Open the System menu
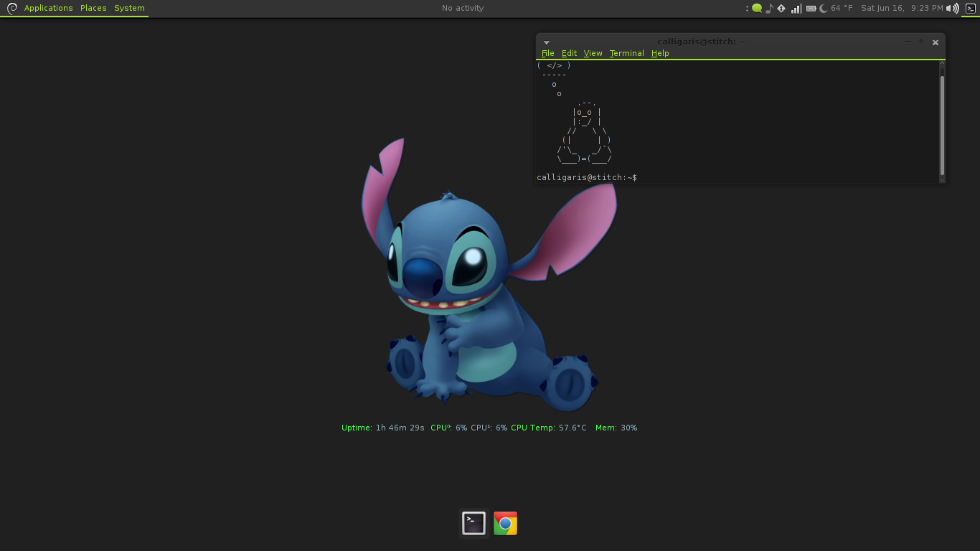This screenshot has width=980, height=551. (x=129, y=9)
